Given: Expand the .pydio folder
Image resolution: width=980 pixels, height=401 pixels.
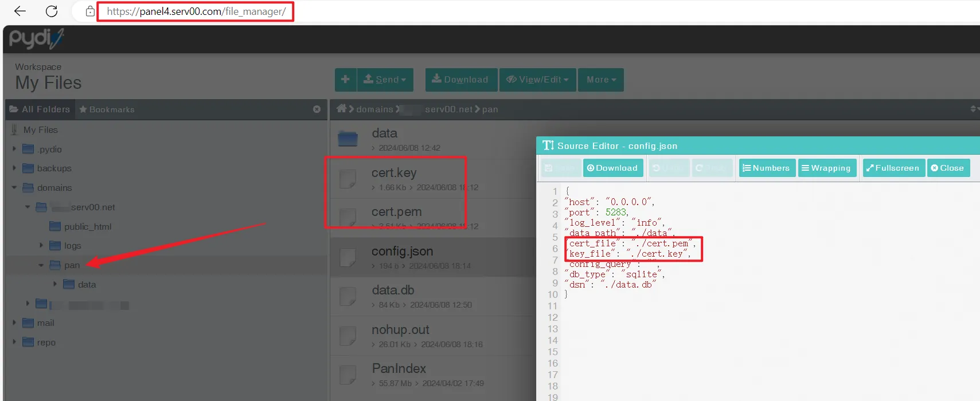Looking at the screenshot, I should coord(14,149).
